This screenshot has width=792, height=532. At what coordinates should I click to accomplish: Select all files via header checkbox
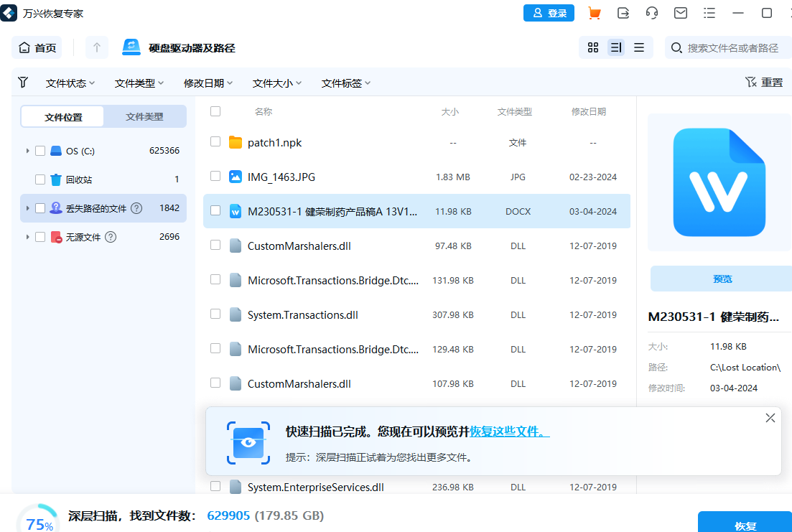point(215,112)
